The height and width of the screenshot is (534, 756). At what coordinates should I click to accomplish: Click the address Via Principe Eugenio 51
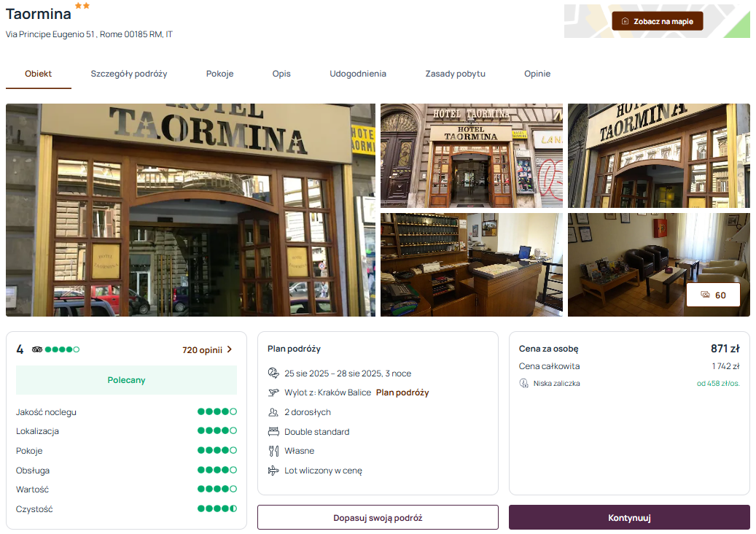(x=89, y=34)
